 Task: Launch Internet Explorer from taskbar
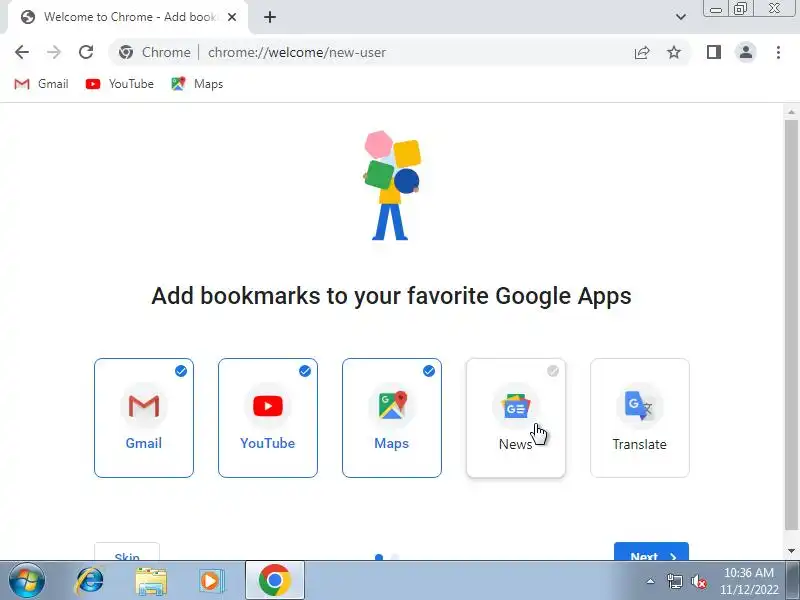click(x=89, y=581)
